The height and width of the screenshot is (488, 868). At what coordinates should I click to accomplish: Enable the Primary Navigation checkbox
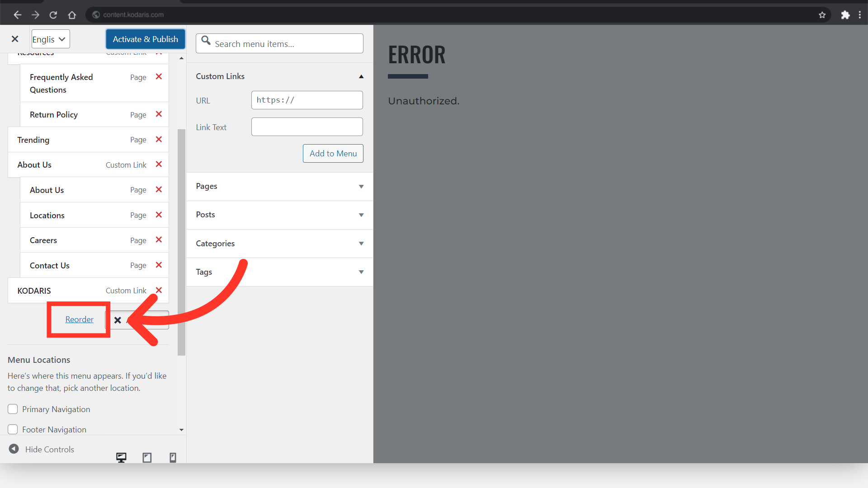[13, 409]
